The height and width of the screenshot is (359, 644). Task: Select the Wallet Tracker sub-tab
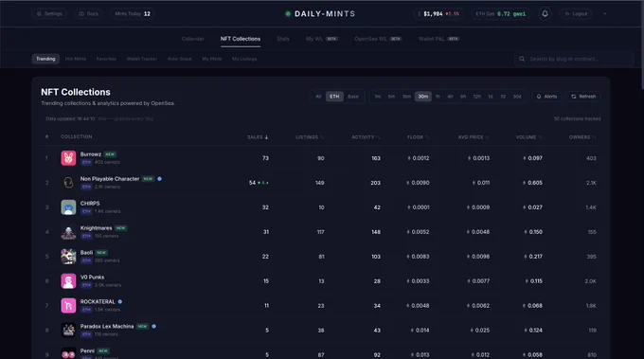pos(142,59)
